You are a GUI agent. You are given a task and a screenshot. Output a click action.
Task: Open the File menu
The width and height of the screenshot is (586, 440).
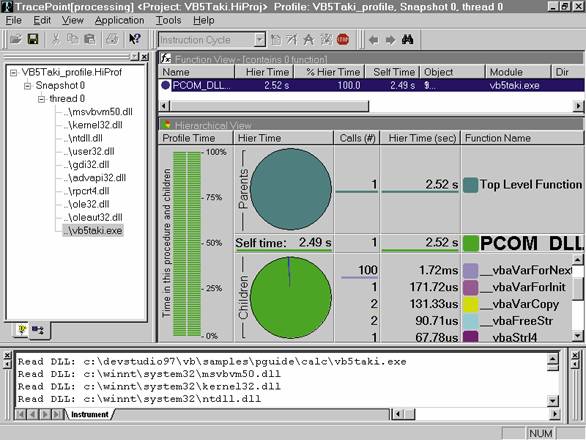[13, 20]
